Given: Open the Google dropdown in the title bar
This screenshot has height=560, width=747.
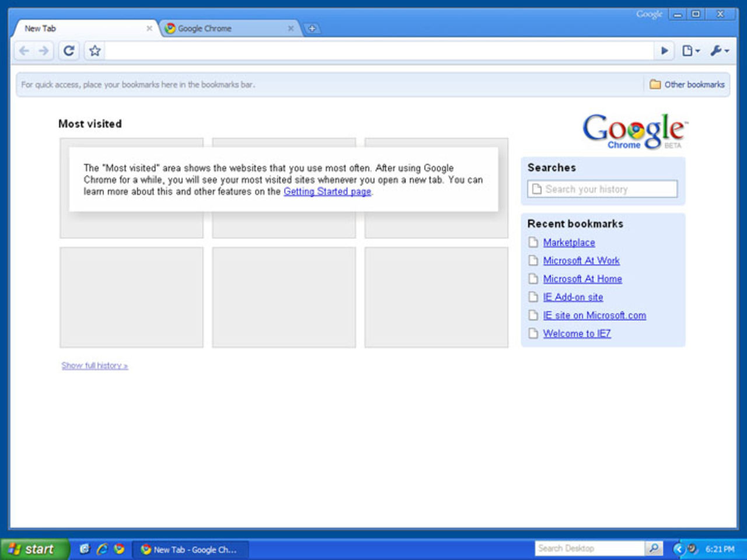Looking at the screenshot, I should (x=650, y=13).
